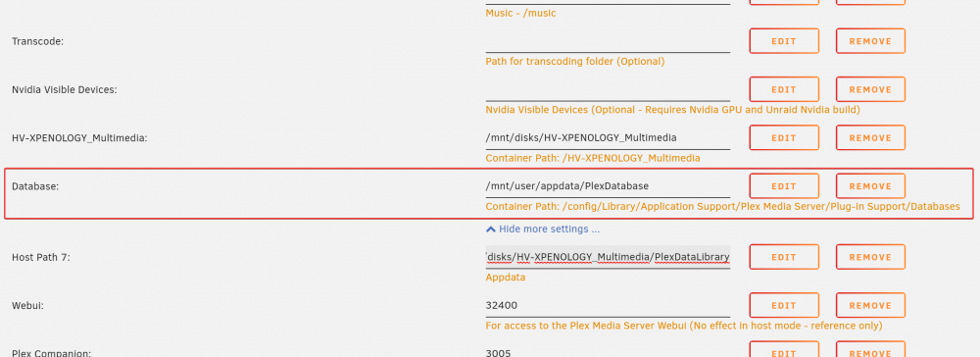Click Edit button for Transcode row
Image resolution: width=980 pixels, height=357 pixels.
click(784, 41)
